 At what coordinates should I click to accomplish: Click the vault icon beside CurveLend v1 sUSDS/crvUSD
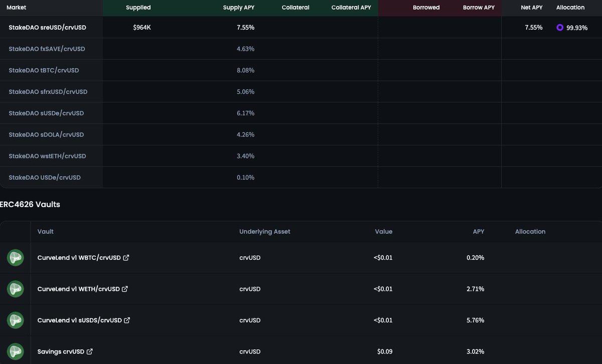(x=16, y=320)
